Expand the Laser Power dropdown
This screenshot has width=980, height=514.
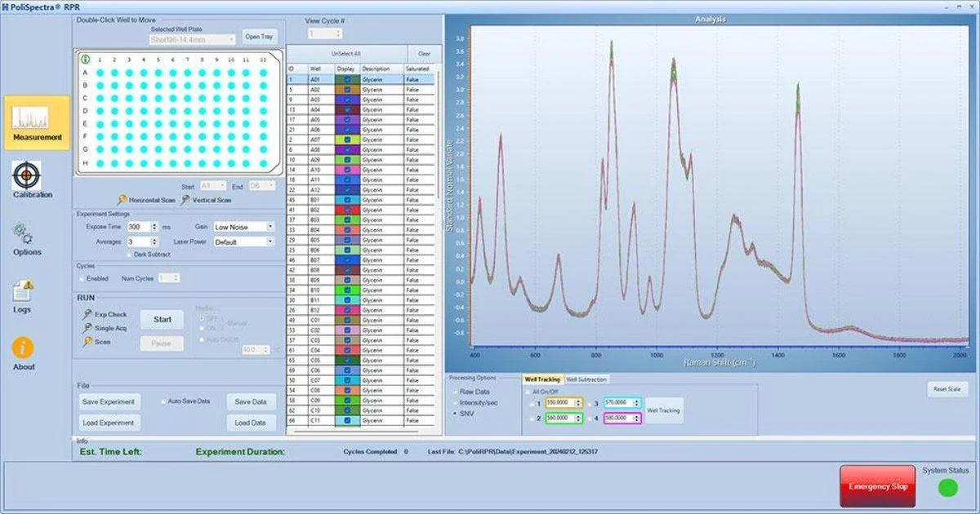click(x=243, y=242)
